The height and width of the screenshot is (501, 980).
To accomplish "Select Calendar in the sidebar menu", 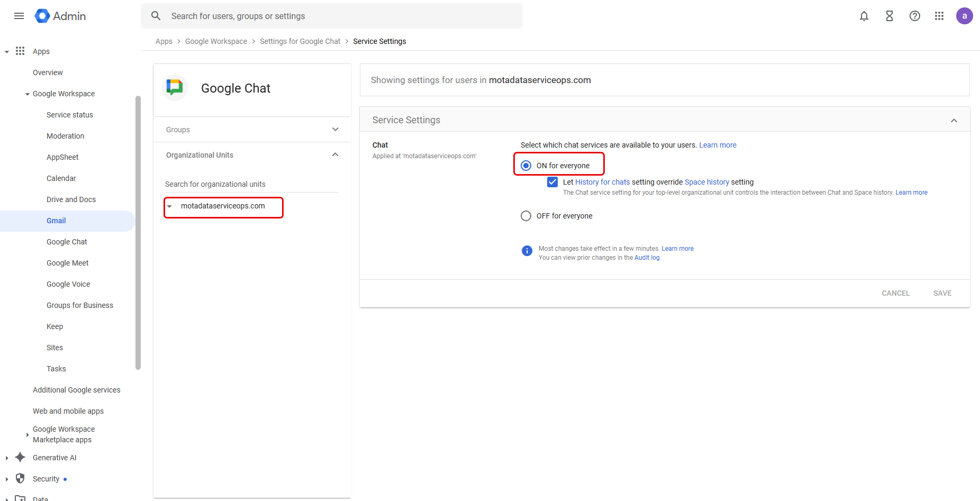I will [x=61, y=178].
